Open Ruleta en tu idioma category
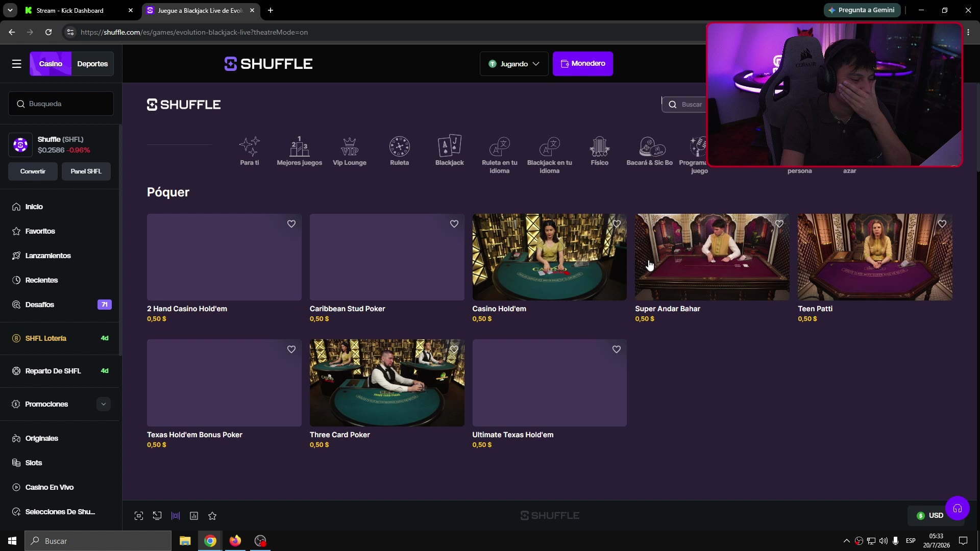 tap(500, 155)
